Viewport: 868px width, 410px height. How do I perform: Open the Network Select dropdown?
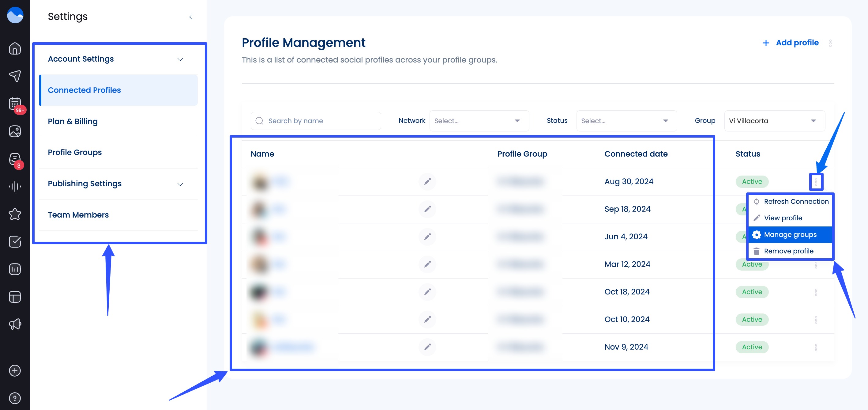click(x=479, y=121)
